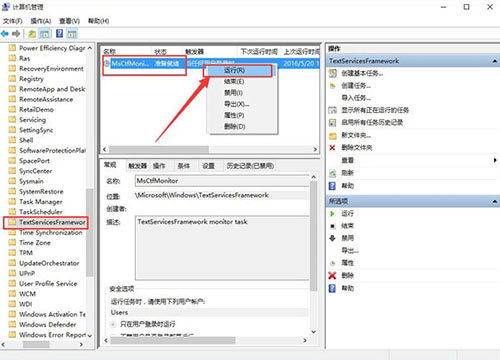
Task: Switch to the 设置 tab
Action: click(x=208, y=166)
